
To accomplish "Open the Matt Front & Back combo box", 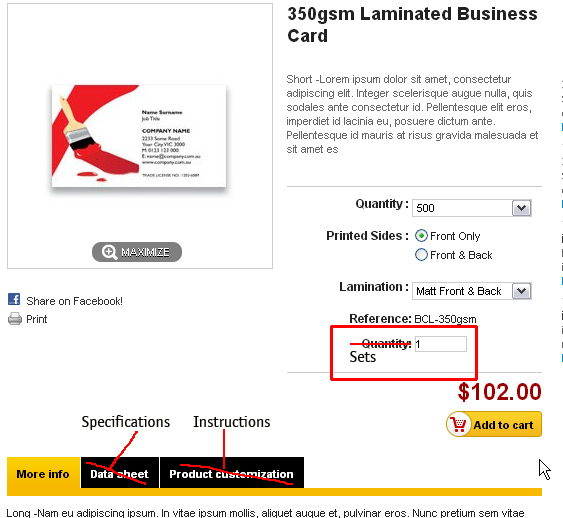I will (x=471, y=291).
